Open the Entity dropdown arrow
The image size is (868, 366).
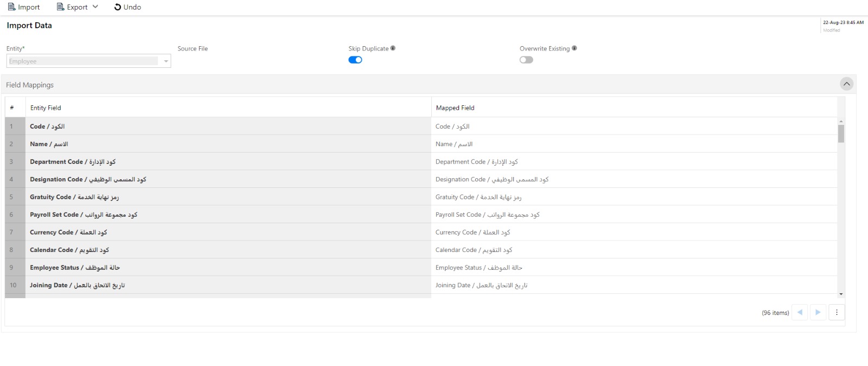[166, 61]
